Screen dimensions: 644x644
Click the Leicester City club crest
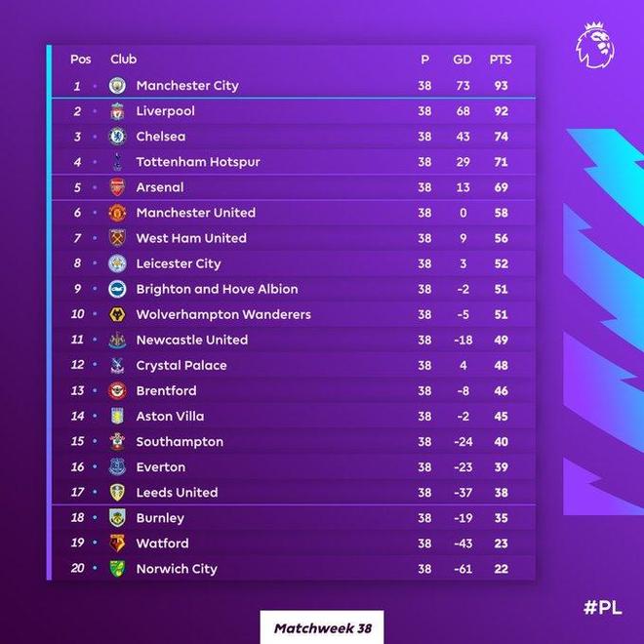pos(117,263)
